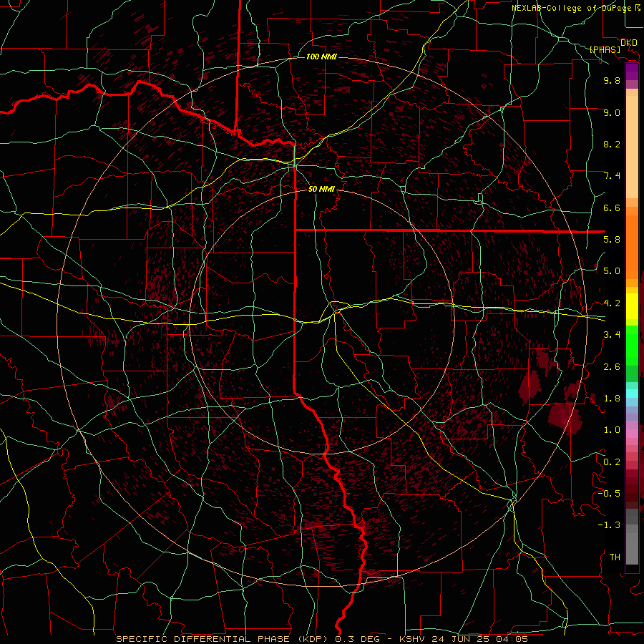The height and width of the screenshot is (644, 644).
Task: Click the -1.3 scale value
Action: click(x=609, y=525)
